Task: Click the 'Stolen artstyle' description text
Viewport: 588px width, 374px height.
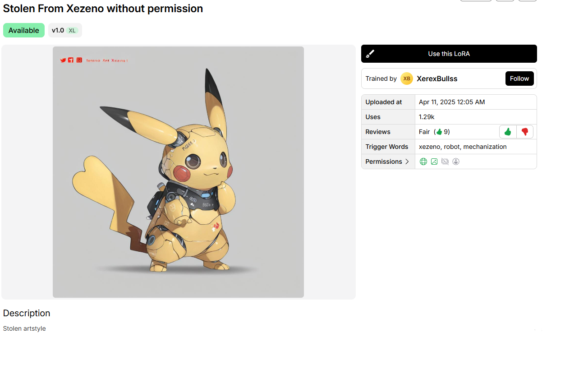Action: [24, 328]
